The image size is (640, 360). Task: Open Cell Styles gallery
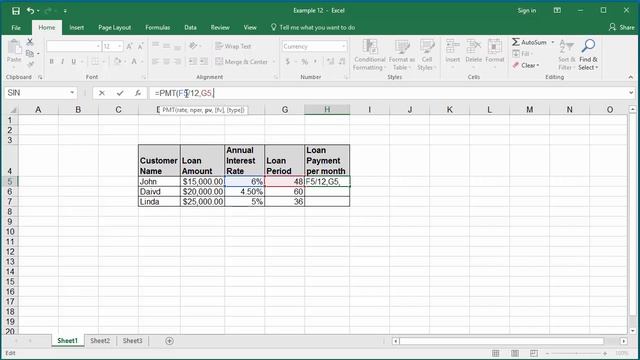point(427,55)
